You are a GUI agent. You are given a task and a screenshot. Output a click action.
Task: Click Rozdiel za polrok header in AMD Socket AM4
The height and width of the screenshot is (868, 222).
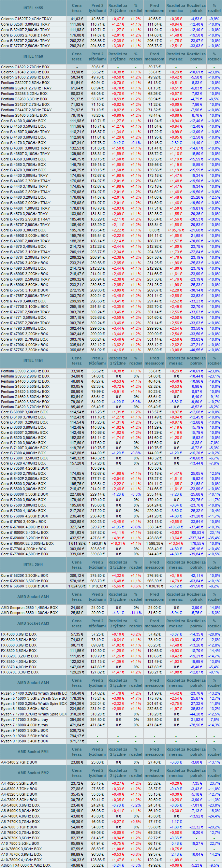(196, 683)
